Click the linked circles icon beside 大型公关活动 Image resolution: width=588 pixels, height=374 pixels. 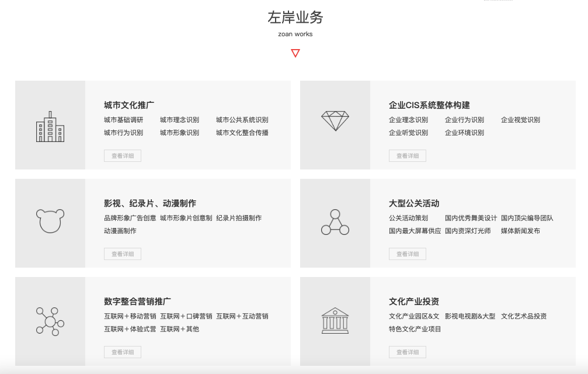(335, 223)
